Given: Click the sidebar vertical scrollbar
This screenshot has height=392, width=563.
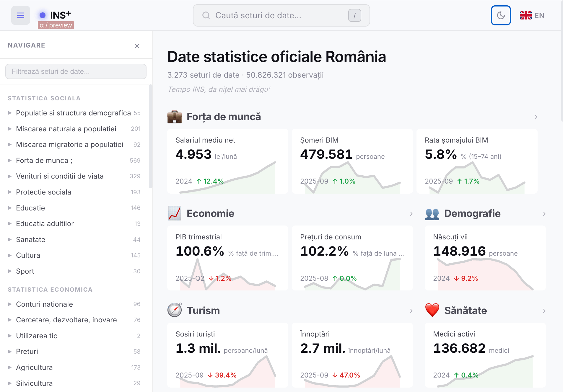Looking at the screenshot, I should tap(151, 136).
